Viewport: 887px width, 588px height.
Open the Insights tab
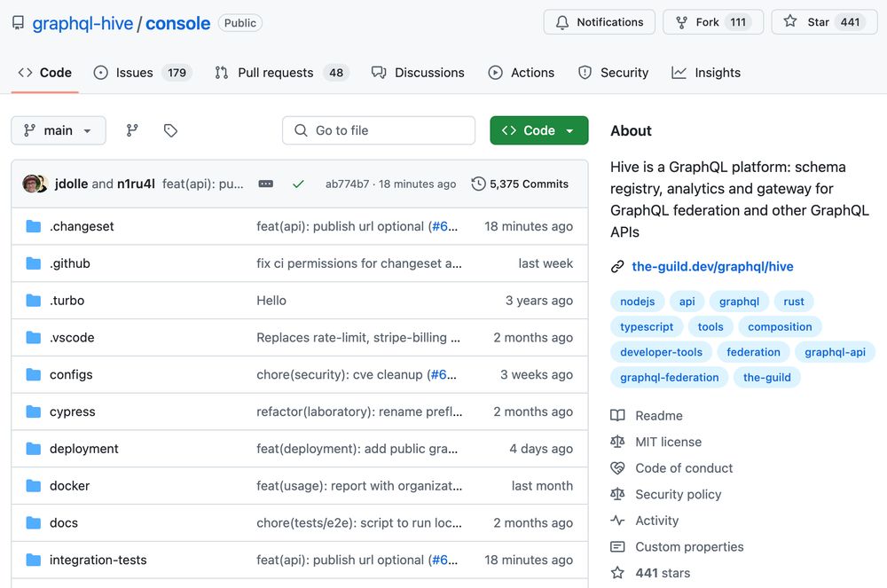(706, 73)
